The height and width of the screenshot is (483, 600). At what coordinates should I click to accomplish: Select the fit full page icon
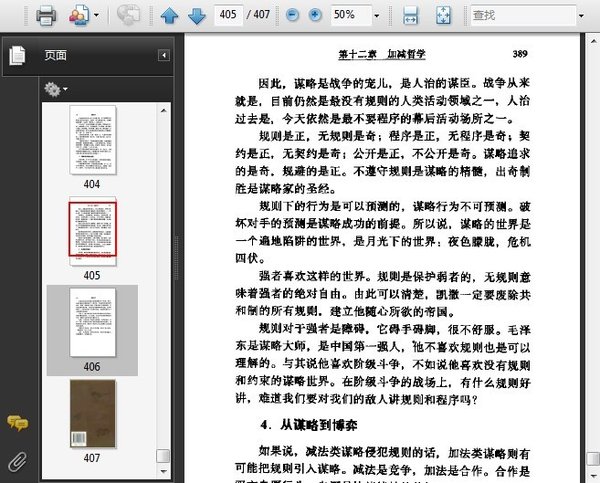click(x=443, y=16)
